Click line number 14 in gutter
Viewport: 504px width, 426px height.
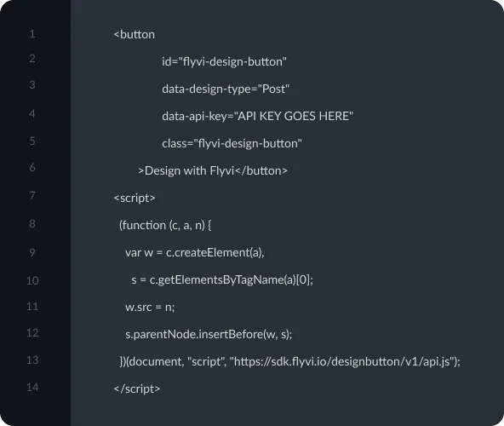[x=32, y=387]
